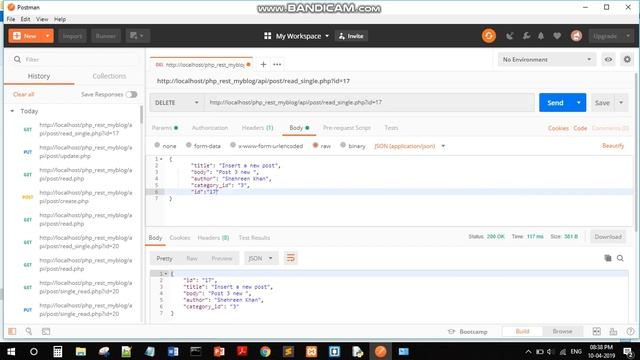The width and height of the screenshot is (640, 360).
Task: Open the notifications bell icon
Action: point(541,36)
